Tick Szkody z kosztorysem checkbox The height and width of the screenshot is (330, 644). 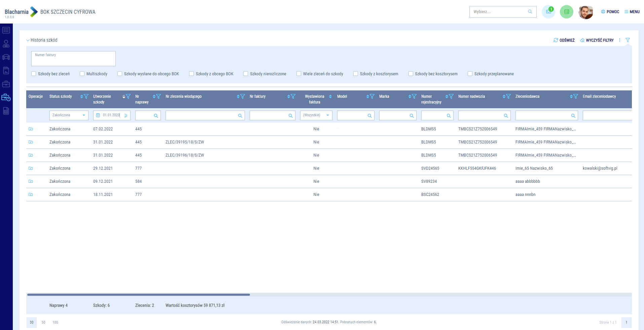(356, 74)
